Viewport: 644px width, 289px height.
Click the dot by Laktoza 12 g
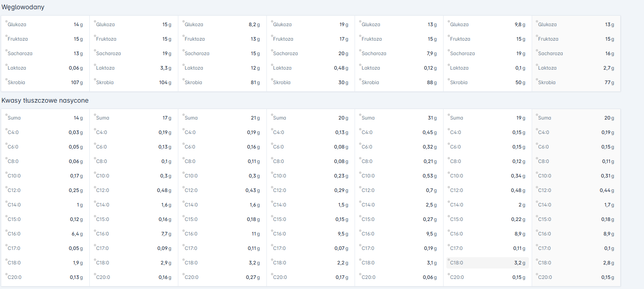click(x=184, y=65)
